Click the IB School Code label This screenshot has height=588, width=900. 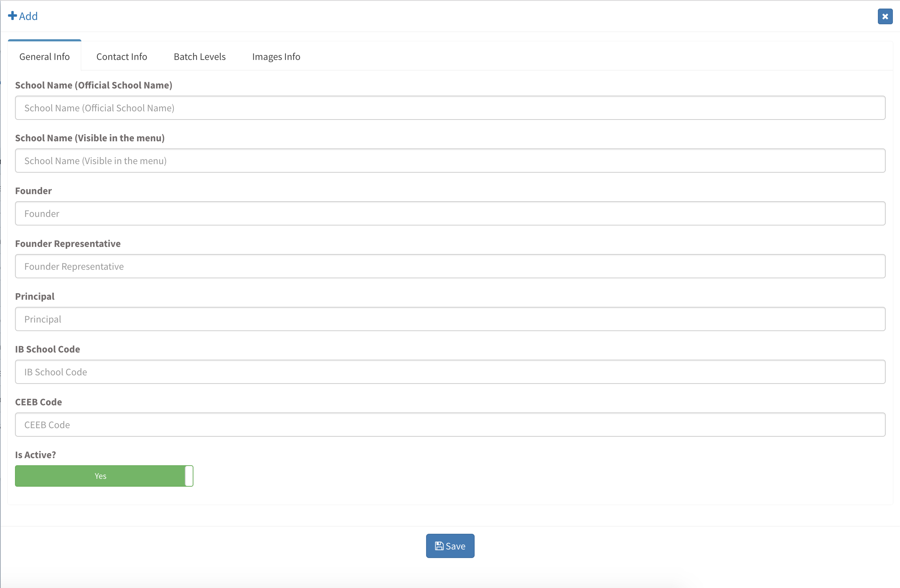point(48,349)
